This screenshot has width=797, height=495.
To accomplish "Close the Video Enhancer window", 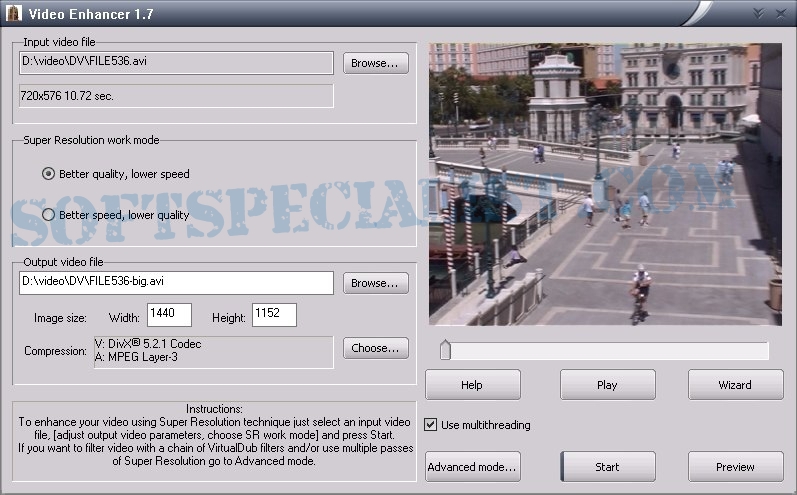I will coord(782,13).
